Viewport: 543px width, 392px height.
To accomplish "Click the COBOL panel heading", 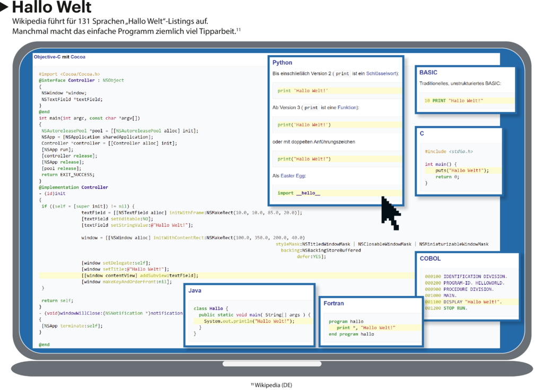I will [430, 259].
